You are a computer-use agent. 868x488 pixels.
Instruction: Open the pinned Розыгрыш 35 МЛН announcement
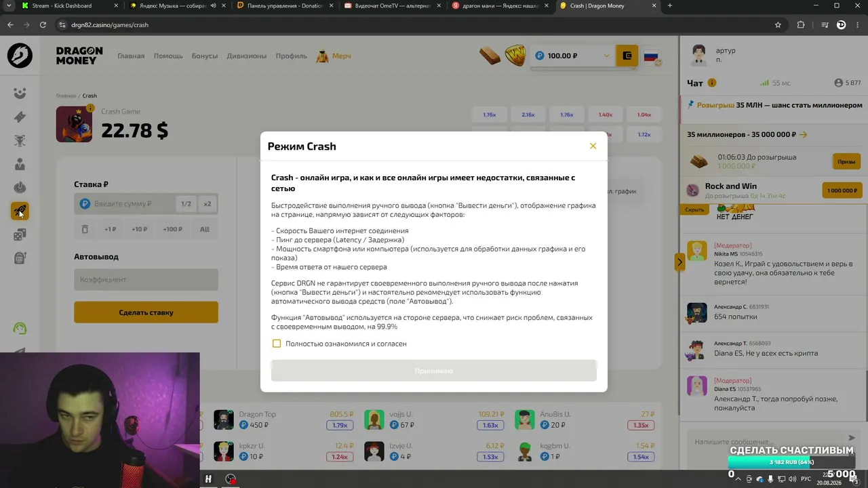pos(774,105)
